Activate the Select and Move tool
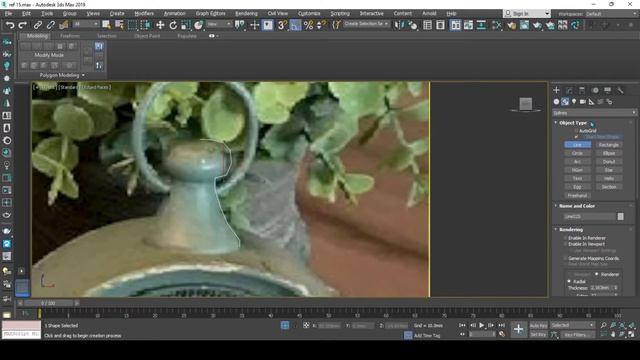This screenshot has width=640, height=360. coord(160,25)
